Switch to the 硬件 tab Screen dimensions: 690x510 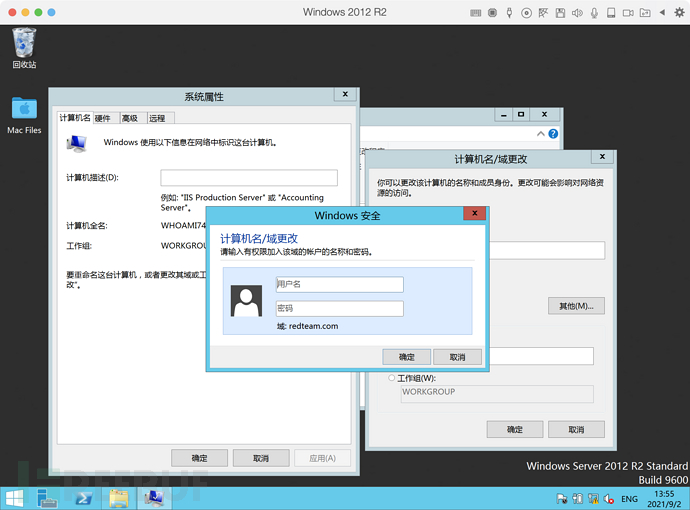(103, 118)
